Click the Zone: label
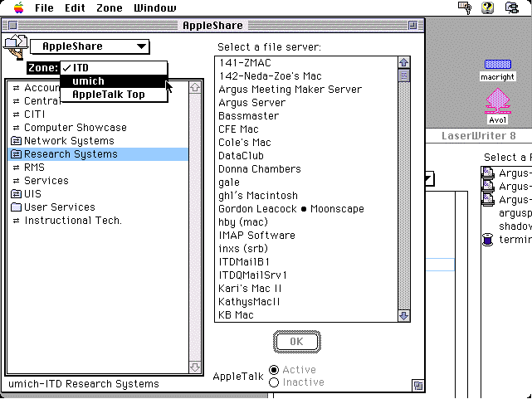 (43, 68)
